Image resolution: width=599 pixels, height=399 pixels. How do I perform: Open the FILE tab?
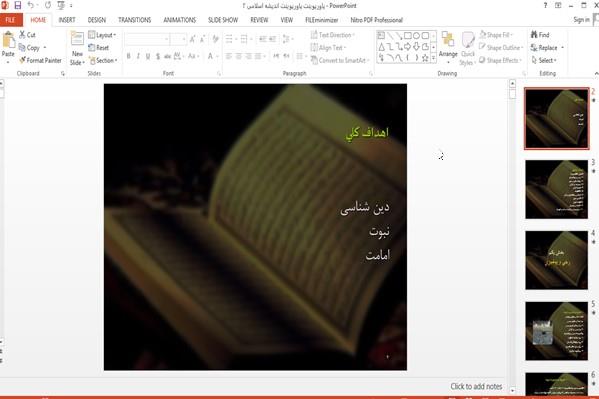[11, 20]
